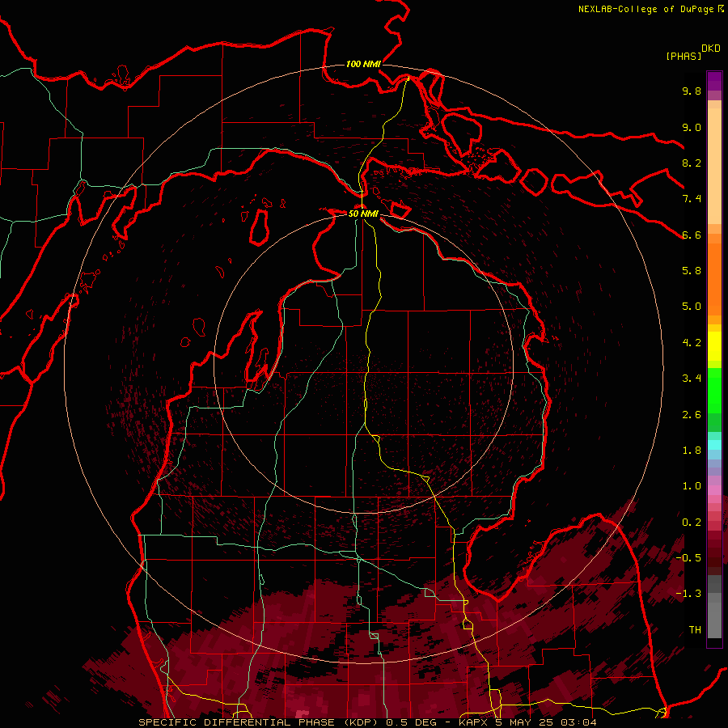728x728 pixels.
Task: Click the TH label on the scale
Action: (x=695, y=630)
